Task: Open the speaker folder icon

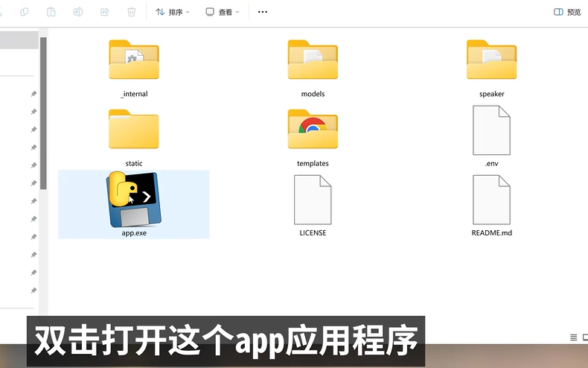Action: 492,60
